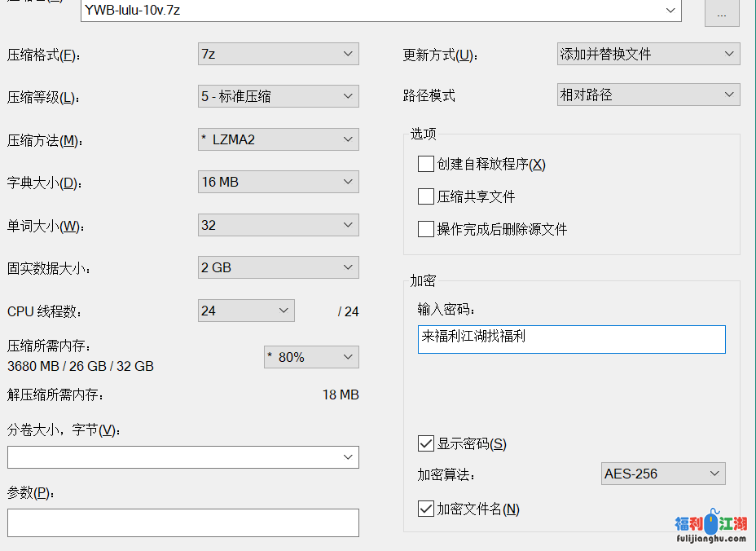Viewport: 756px width, 551px height.
Task: Expand the 路径模式 相对路径 dropdown
Action: tap(648, 95)
